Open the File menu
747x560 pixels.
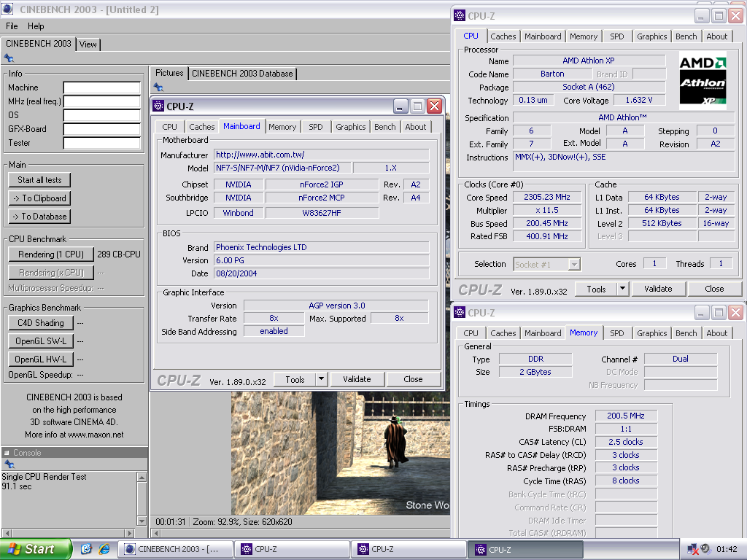tap(12, 26)
